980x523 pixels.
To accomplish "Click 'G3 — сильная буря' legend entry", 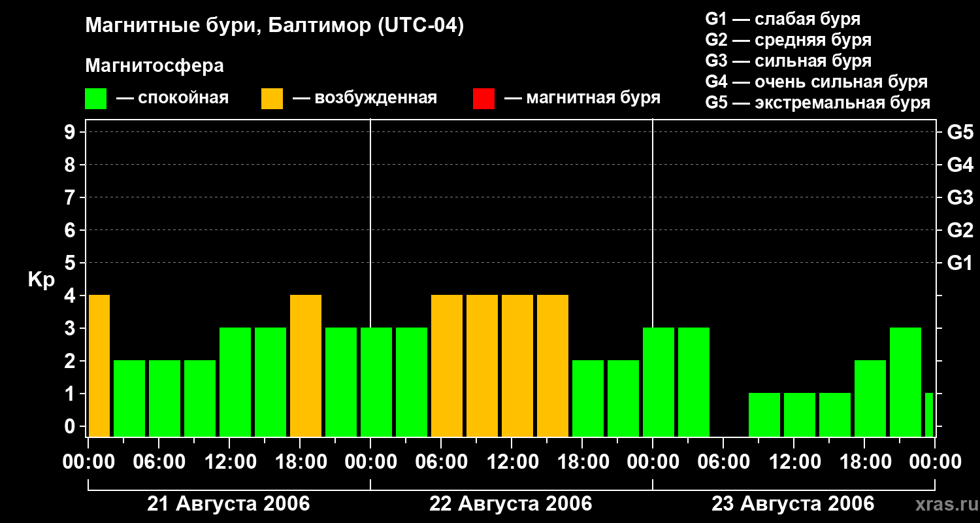I will click(x=788, y=61).
